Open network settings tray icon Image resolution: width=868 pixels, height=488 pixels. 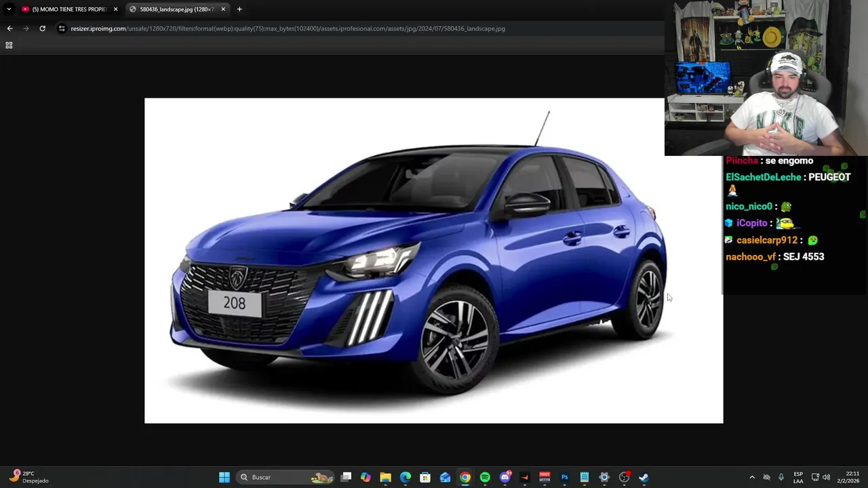[x=815, y=477]
